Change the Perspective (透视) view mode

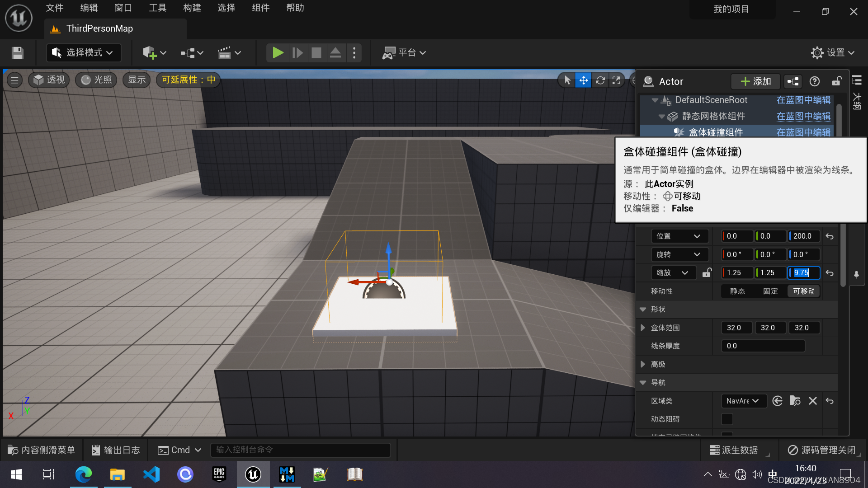[49, 80]
